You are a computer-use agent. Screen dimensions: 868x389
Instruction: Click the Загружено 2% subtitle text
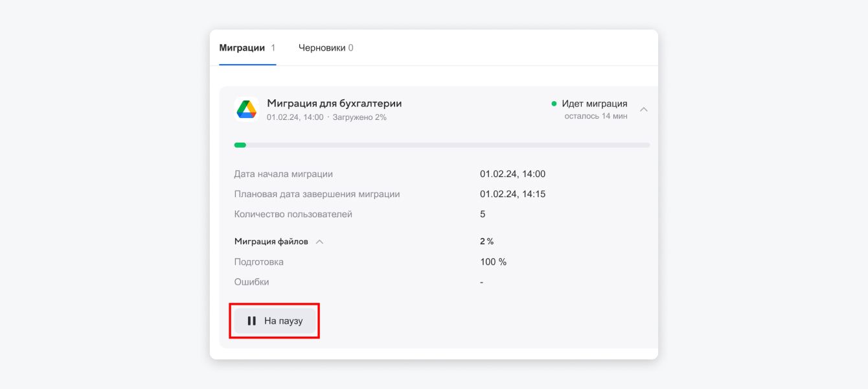[360, 117]
